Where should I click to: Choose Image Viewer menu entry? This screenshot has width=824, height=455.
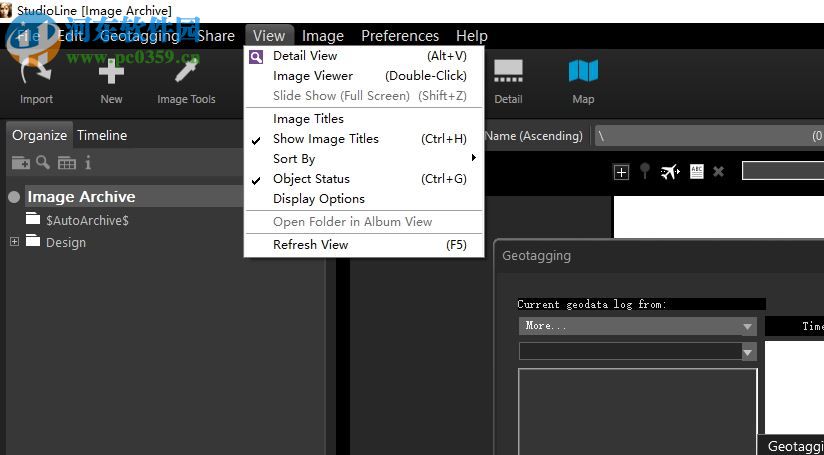[364, 76]
